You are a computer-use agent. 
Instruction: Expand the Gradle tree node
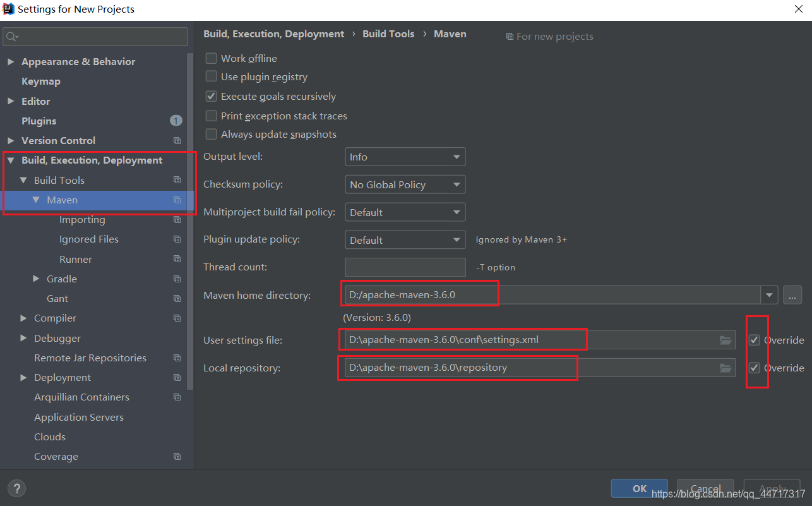click(x=36, y=279)
